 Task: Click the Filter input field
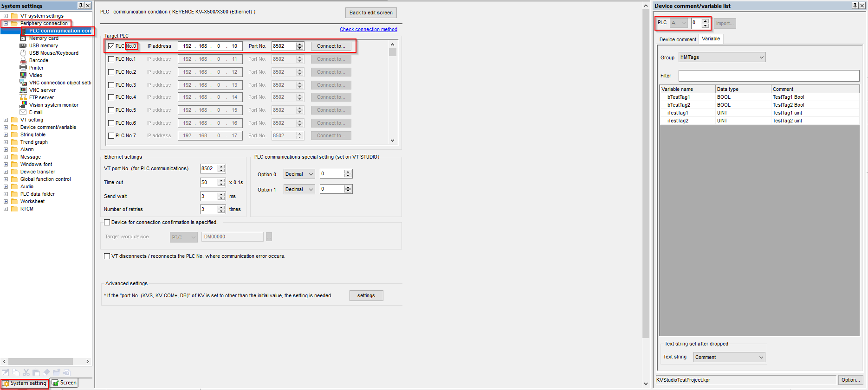(x=769, y=76)
